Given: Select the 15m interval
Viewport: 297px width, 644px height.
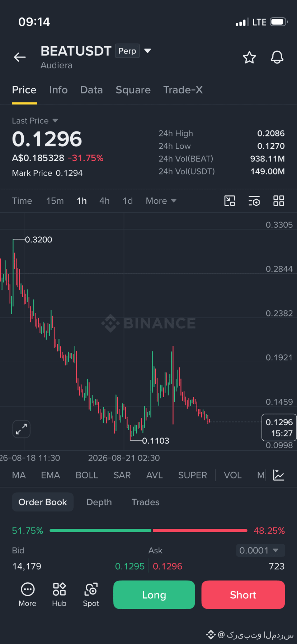Looking at the screenshot, I should coord(55,201).
